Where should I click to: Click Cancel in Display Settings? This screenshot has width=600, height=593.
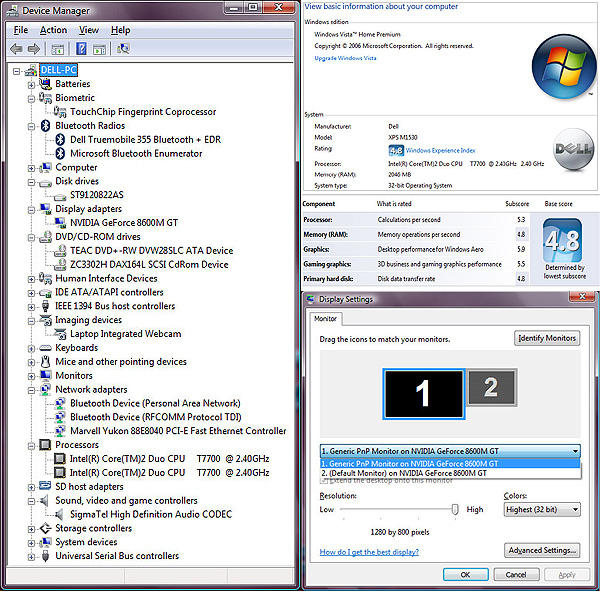point(516,575)
